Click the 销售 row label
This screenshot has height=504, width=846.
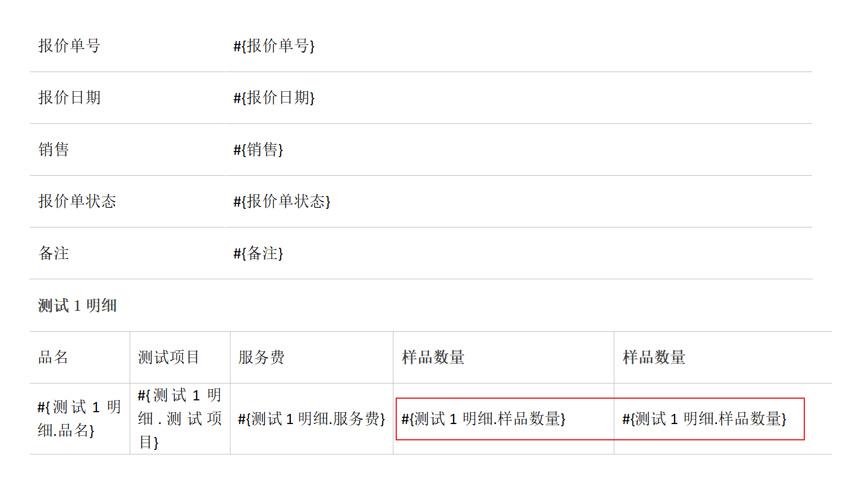click(x=54, y=150)
